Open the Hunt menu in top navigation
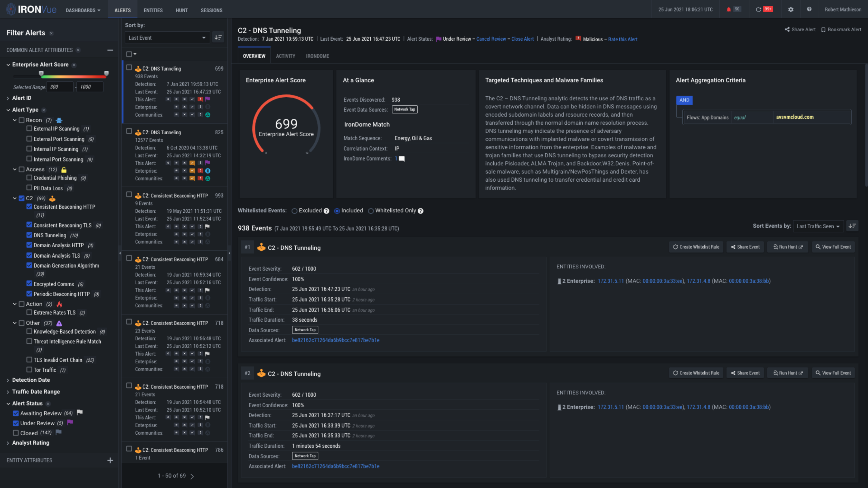Viewport: 868px width, 488px height. (x=181, y=10)
